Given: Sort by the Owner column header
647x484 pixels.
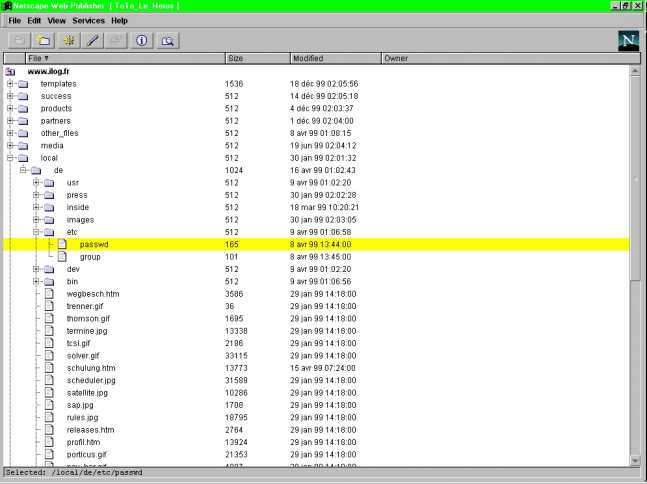Looking at the screenshot, I should (511, 58).
